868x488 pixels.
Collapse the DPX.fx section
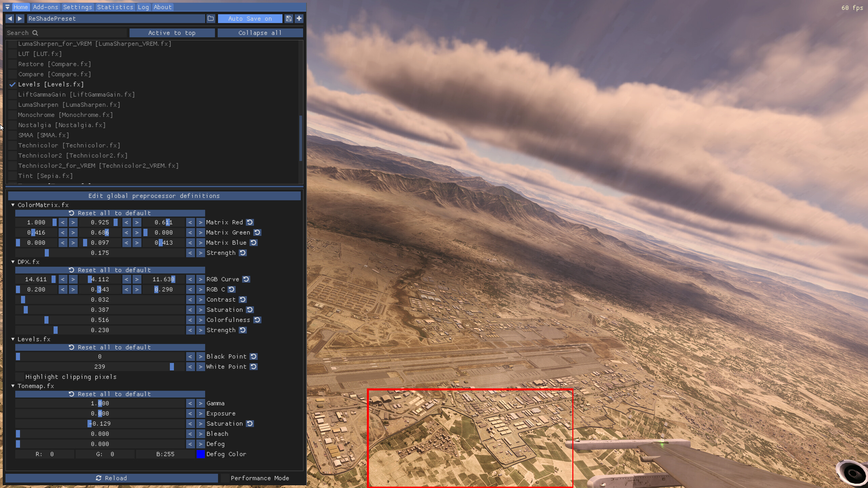(x=13, y=262)
